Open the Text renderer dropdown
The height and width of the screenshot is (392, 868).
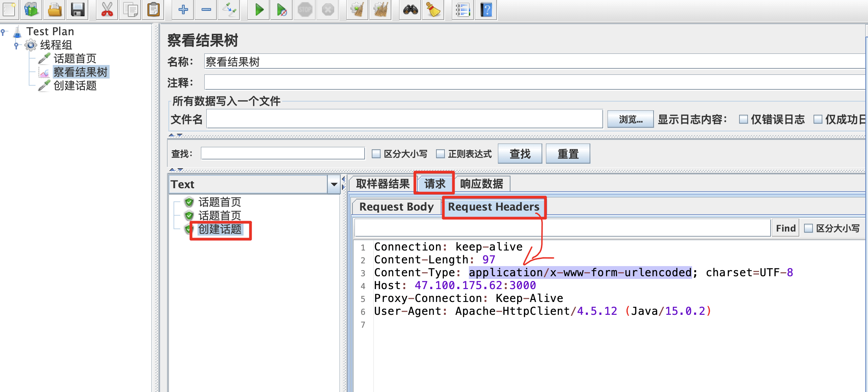(x=334, y=184)
